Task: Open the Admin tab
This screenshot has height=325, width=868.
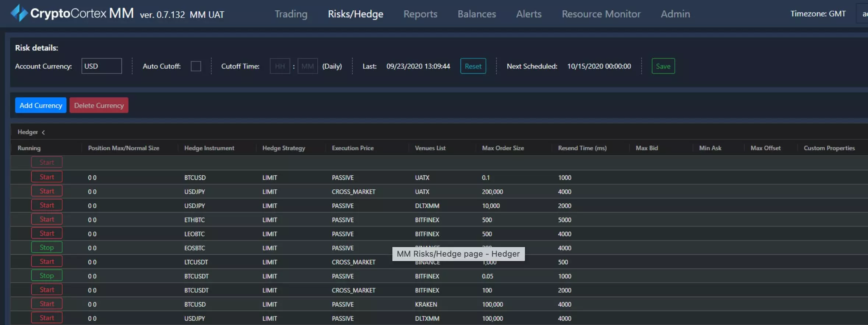Action: point(675,14)
